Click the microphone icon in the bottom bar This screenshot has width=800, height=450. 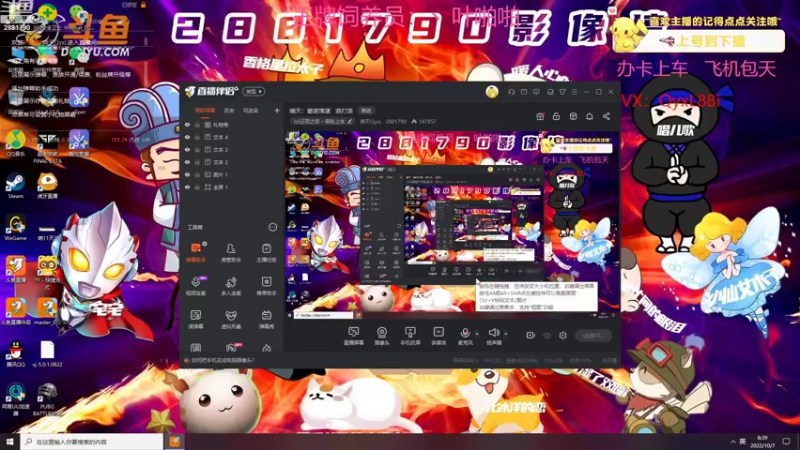pyautogui.click(x=465, y=333)
